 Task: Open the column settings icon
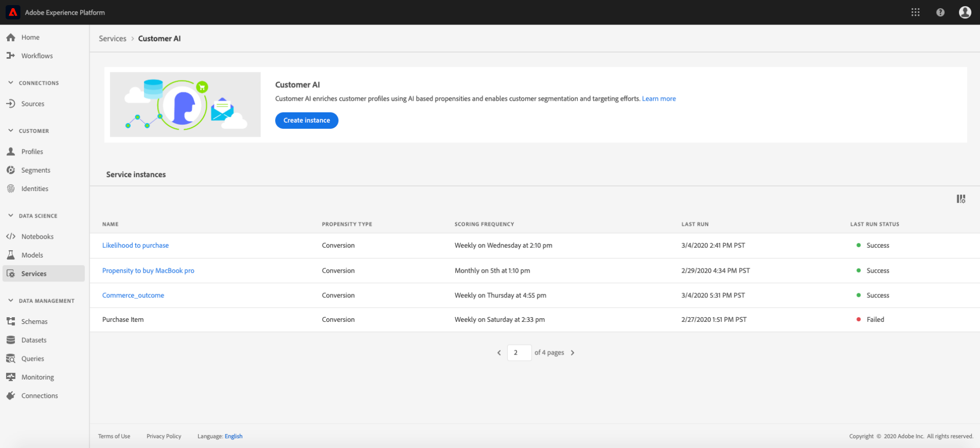(961, 199)
